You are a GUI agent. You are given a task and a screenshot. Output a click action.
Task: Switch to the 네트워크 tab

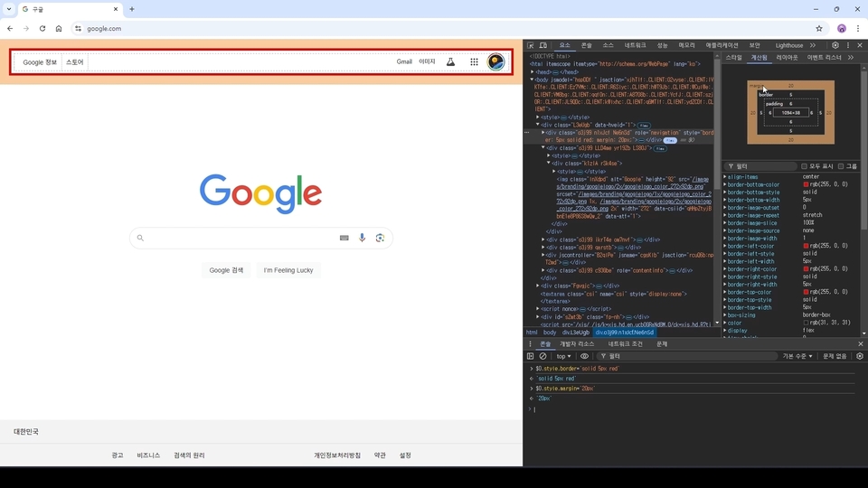(x=635, y=45)
